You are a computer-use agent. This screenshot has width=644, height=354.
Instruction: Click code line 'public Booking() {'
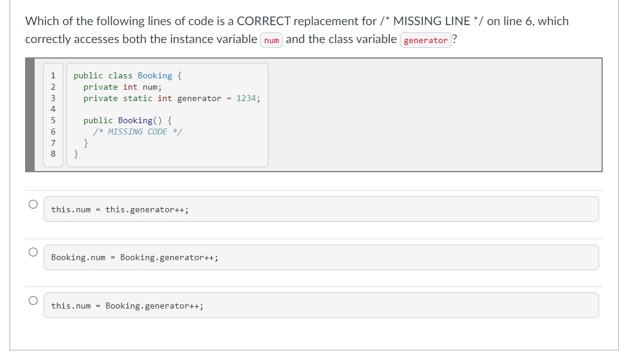(127, 120)
